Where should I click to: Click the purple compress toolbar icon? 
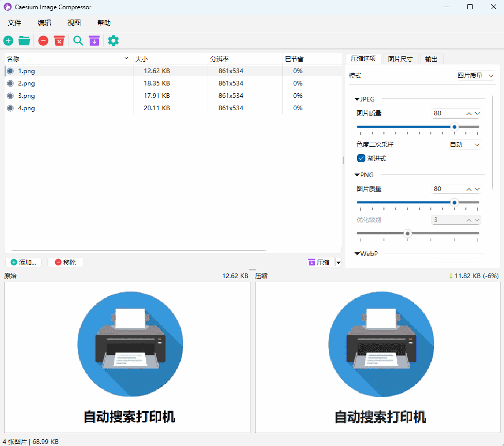[94, 40]
